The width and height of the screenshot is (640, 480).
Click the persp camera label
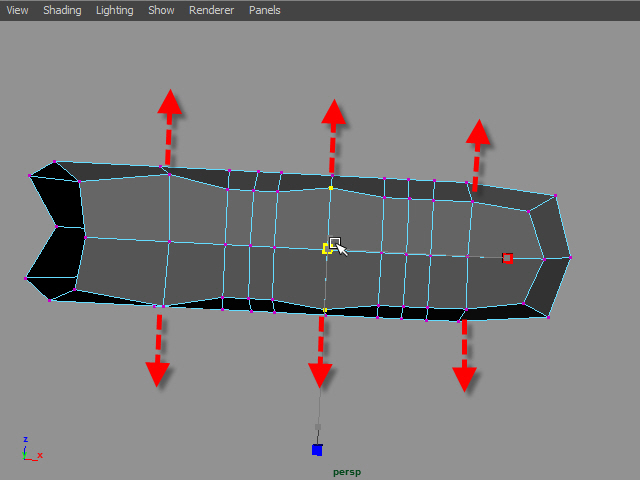coord(347,472)
